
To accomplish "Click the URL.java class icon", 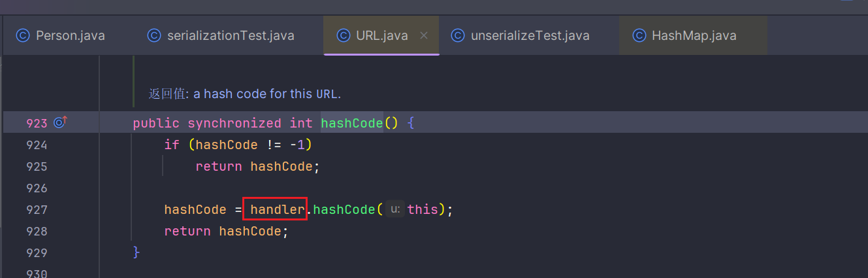I will (344, 36).
